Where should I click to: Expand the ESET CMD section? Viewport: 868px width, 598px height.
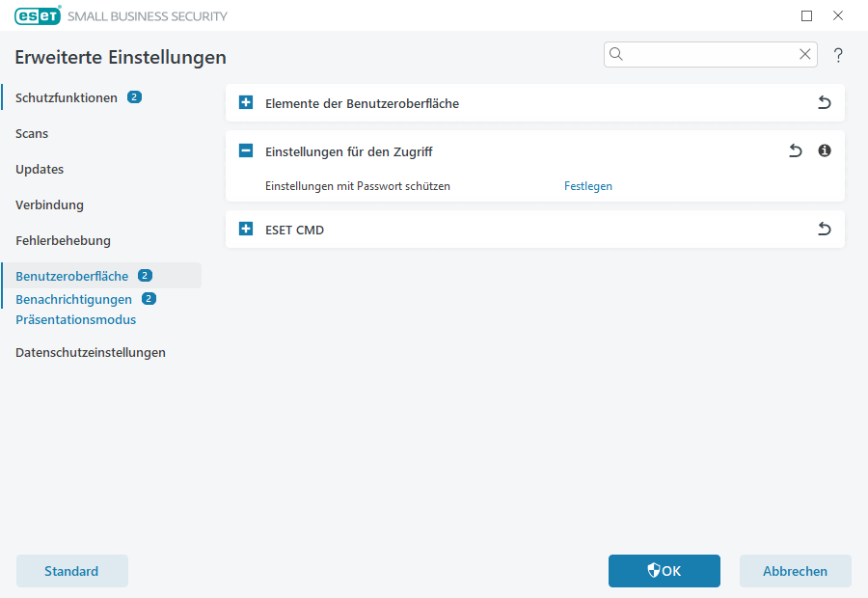[246, 229]
